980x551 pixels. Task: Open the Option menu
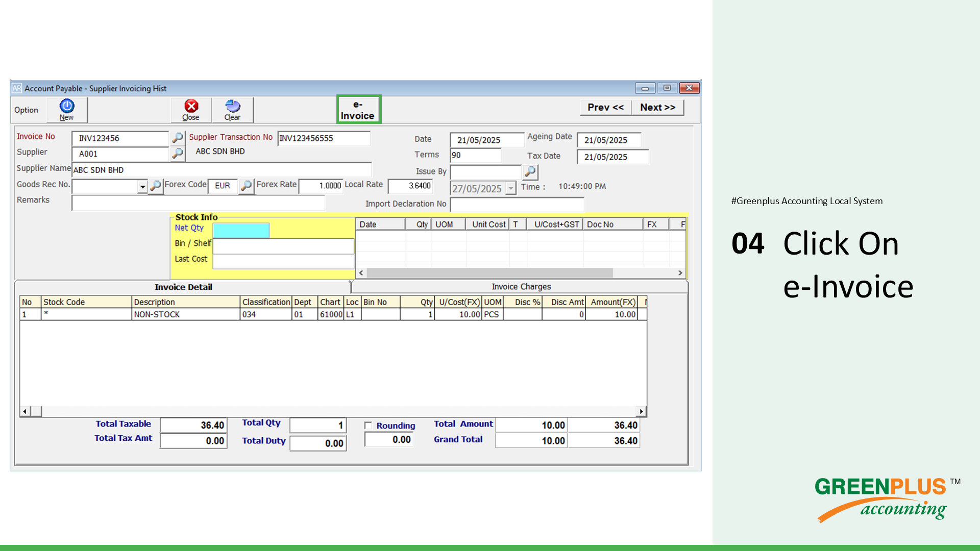26,110
